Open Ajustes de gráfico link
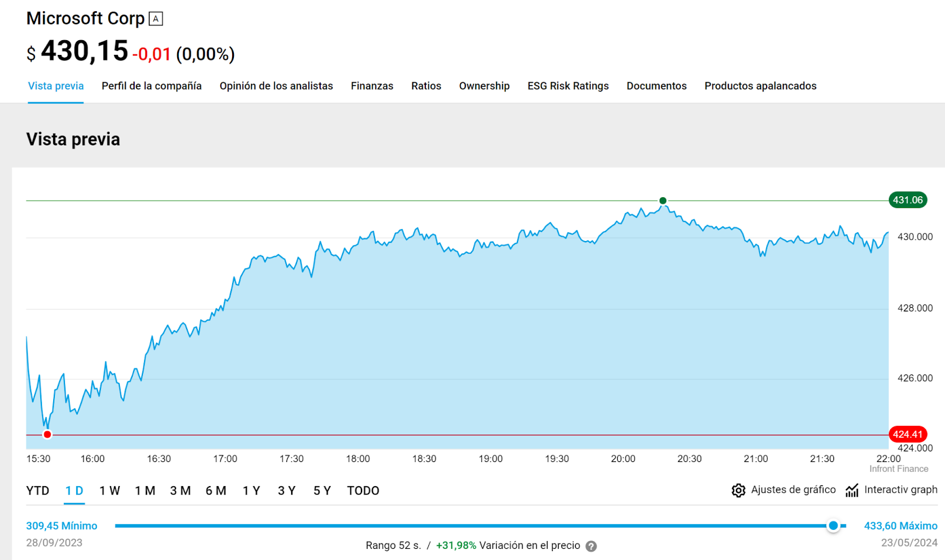 (x=793, y=490)
